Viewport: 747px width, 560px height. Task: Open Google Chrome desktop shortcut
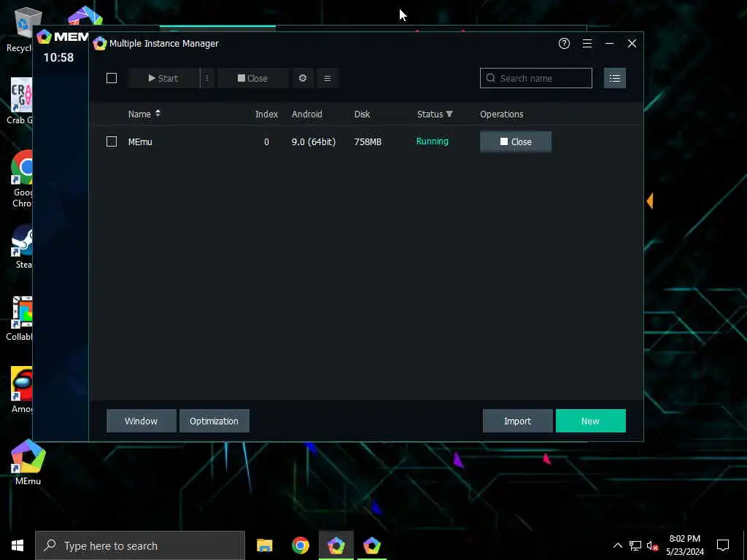pos(21,179)
